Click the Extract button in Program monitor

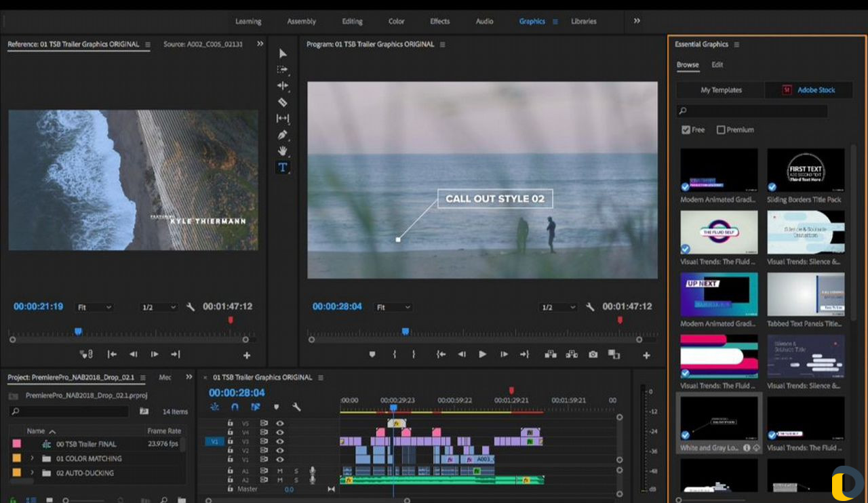tap(572, 355)
